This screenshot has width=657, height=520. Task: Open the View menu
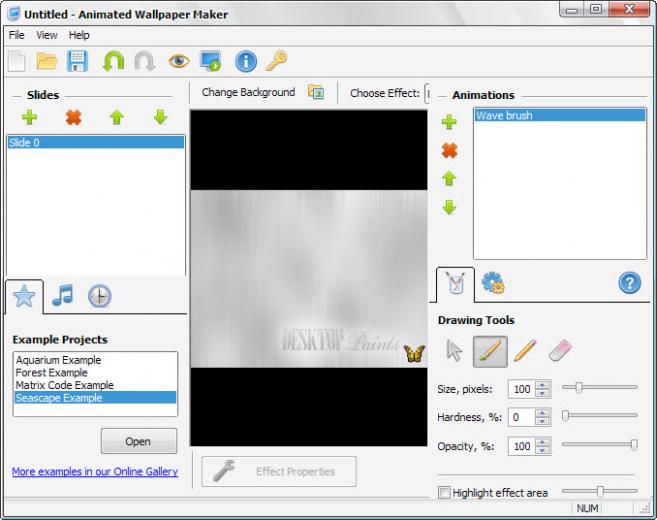47,35
